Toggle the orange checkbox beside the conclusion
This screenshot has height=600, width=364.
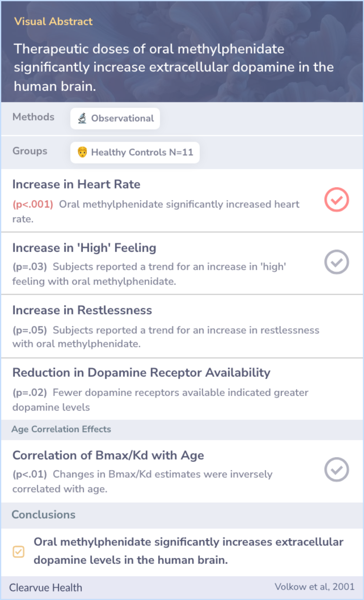[x=19, y=552]
